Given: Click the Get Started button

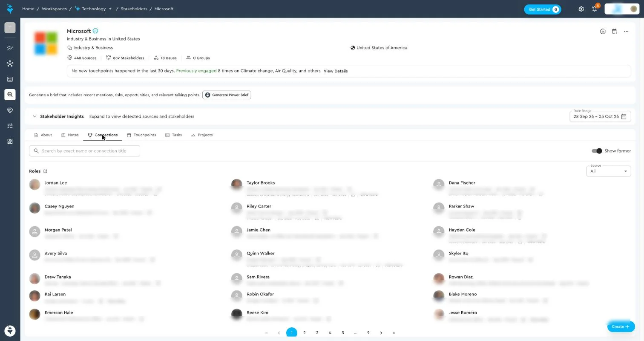Looking at the screenshot, I should (543, 9).
